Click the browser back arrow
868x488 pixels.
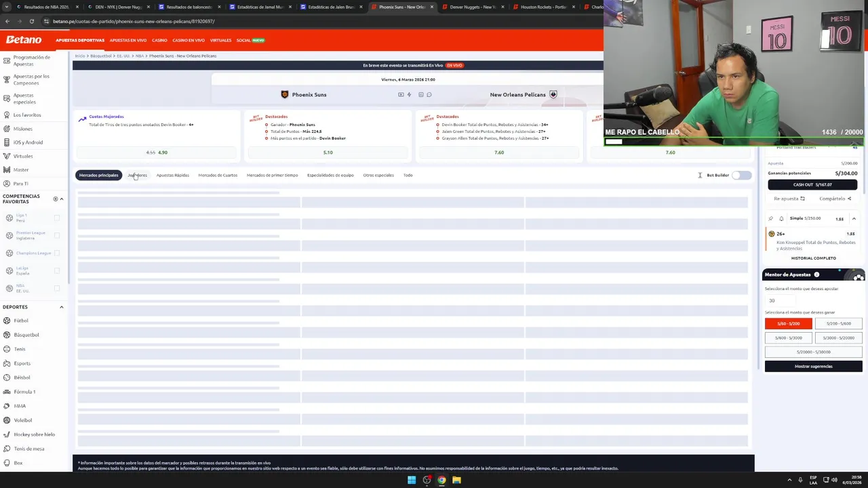(x=7, y=21)
